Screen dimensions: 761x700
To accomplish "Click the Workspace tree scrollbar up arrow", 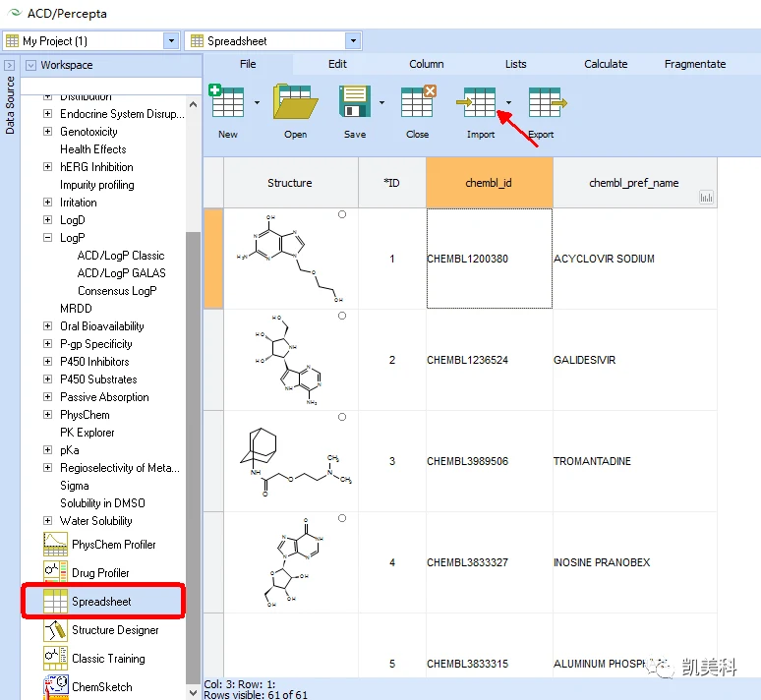I will click(x=193, y=104).
